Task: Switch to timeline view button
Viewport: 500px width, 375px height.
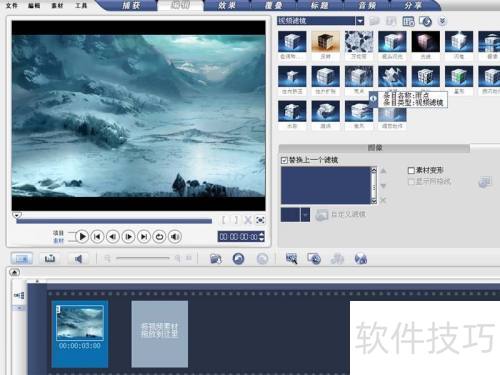Action: pos(50,259)
